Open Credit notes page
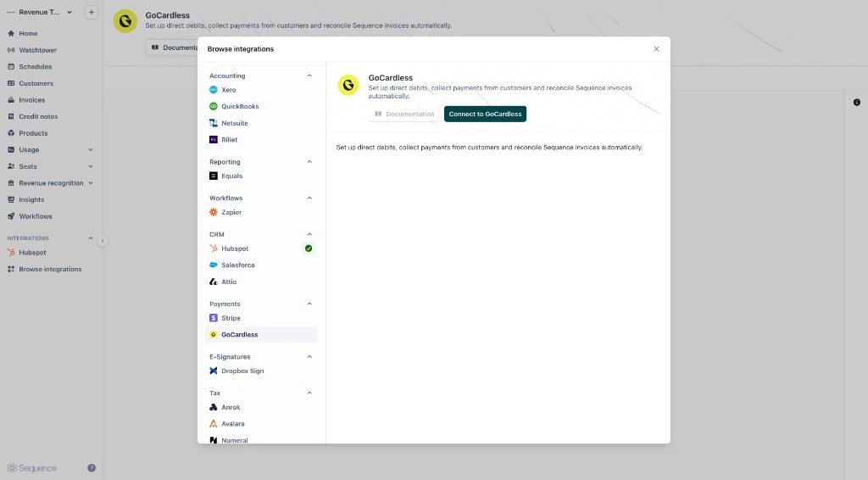Image resolution: width=868 pixels, height=480 pixels. [x=38, y=117]
